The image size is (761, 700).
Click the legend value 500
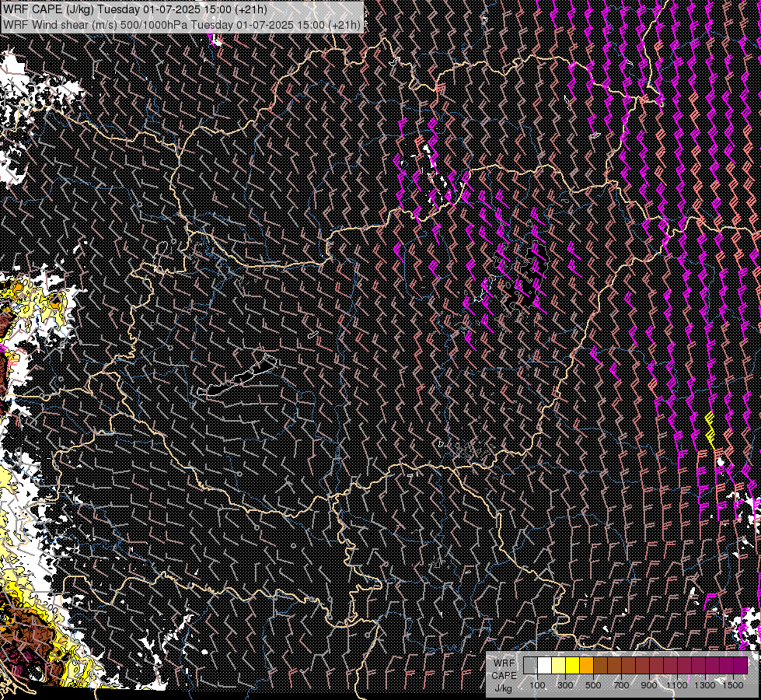coord(593,685)
